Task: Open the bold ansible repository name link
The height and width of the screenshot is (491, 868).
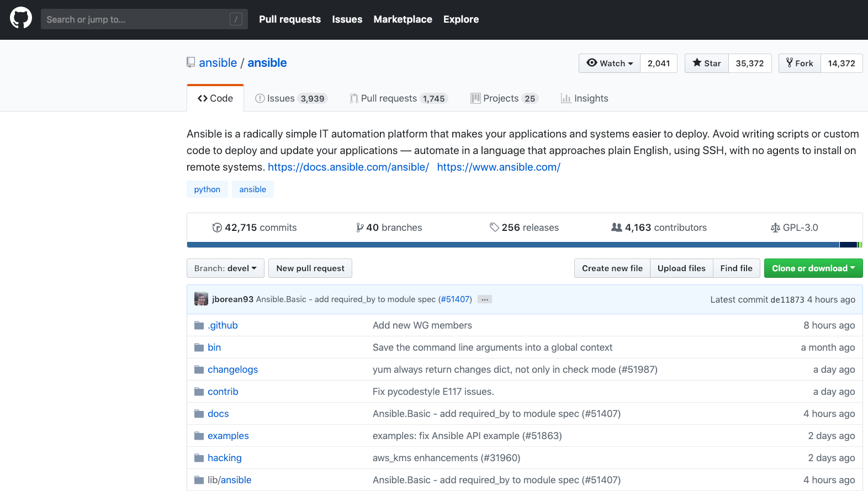Action: tap(267, 62)
